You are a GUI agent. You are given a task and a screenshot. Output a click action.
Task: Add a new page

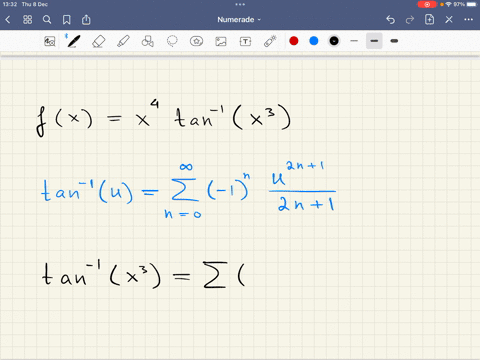(429, 20)
